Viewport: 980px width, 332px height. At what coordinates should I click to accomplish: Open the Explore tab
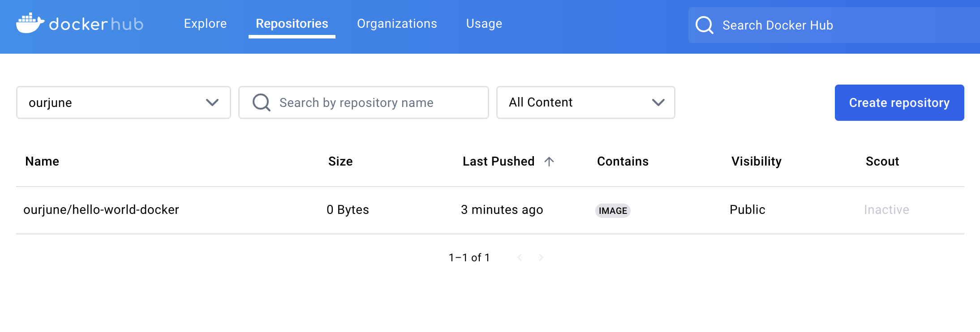205,23
